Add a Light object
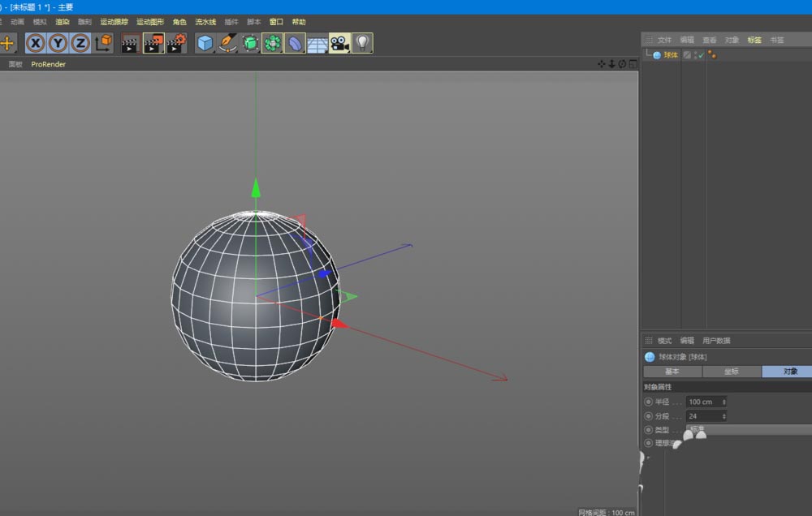 pos(362,44)
